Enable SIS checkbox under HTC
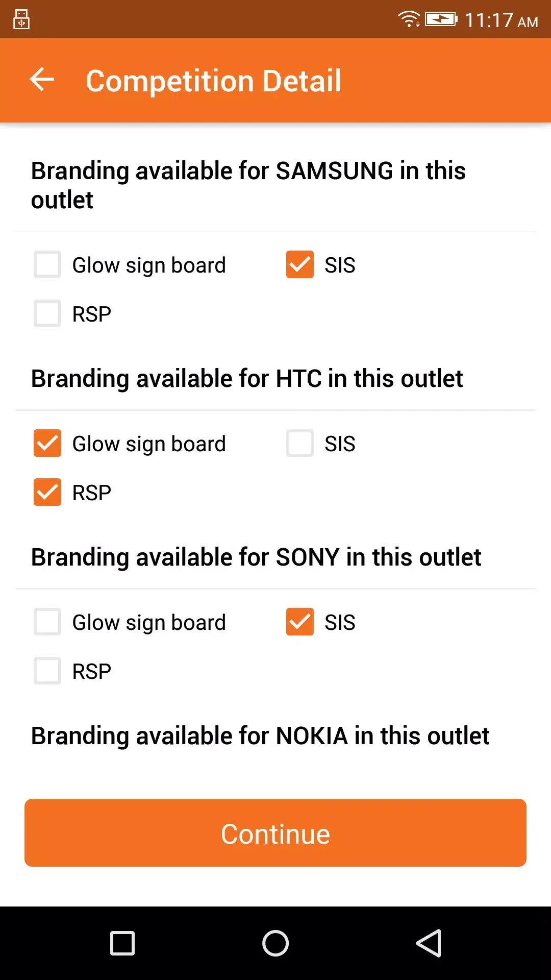The width and height of the screenshot is (551, 980). click(300, 443)
